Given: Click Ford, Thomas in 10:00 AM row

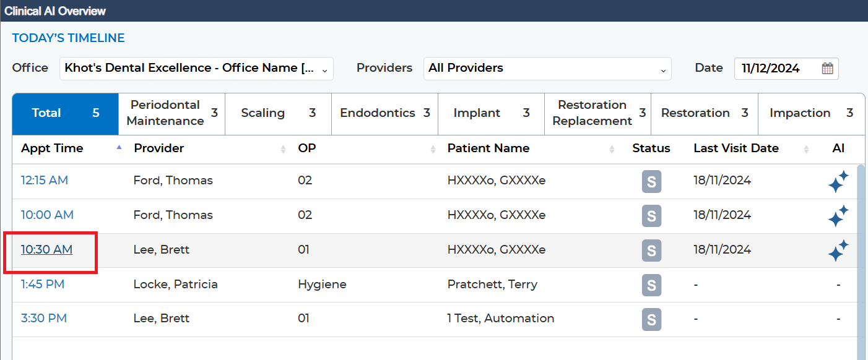Looking at the screenshot, I should (173, 215).
